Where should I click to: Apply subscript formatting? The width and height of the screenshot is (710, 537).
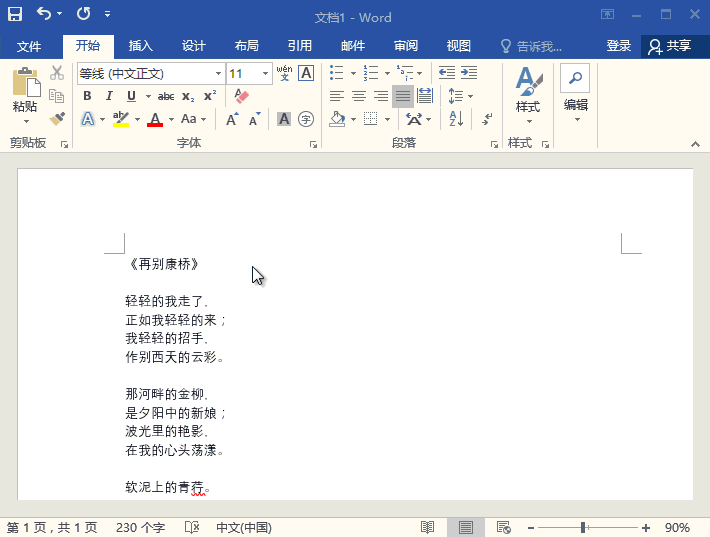point(188,96)
